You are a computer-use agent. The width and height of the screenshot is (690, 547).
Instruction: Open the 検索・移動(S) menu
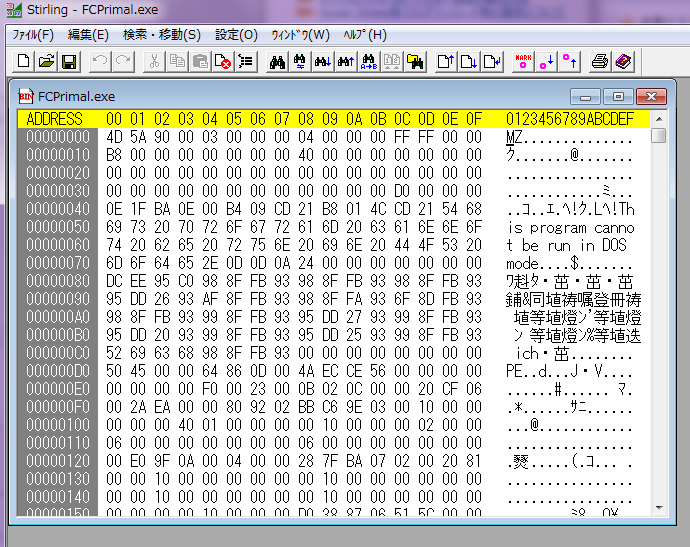point(161,35)
